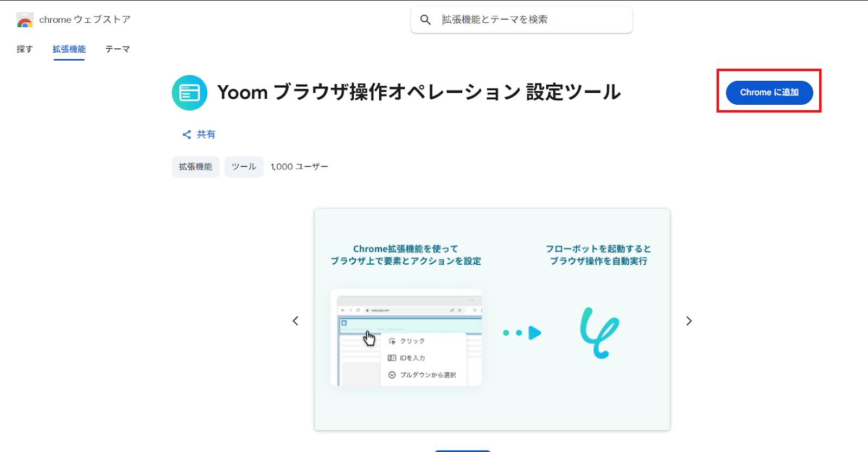The image size is (868, 452).
Task: Show next screenshot with right arrow
Action: click(x=689, y=321)
